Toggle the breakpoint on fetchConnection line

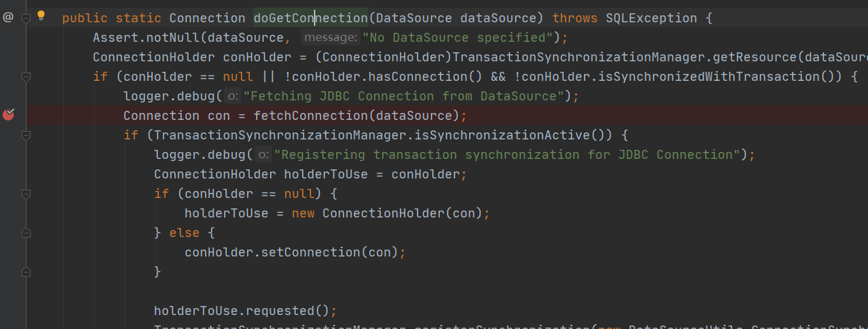click(8, 114)
